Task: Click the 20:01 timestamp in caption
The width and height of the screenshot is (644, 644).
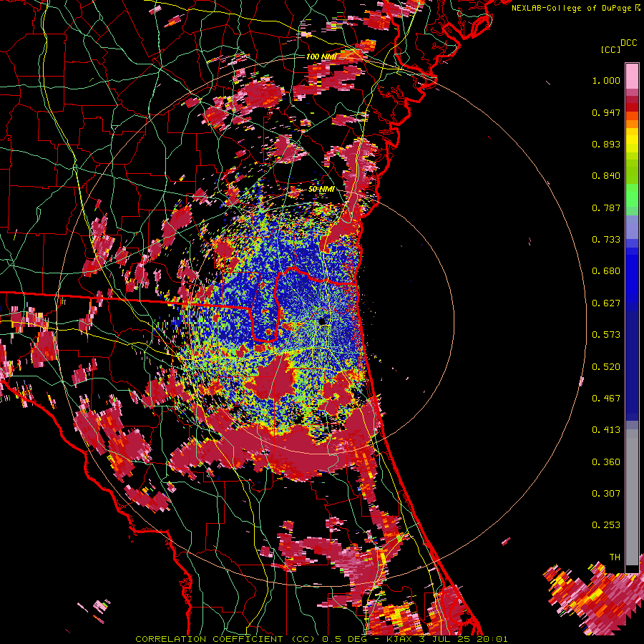Action: [492, 639]
